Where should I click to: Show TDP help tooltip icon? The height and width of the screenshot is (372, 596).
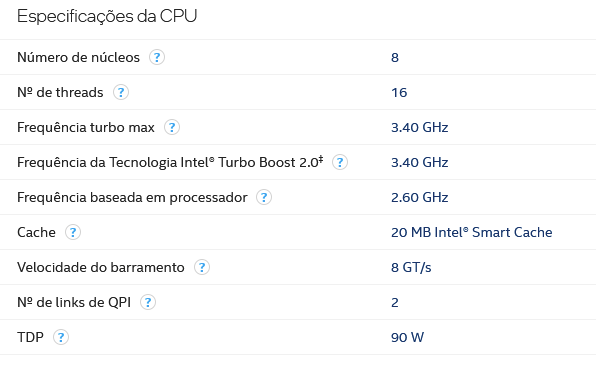[x=61, y=337]
